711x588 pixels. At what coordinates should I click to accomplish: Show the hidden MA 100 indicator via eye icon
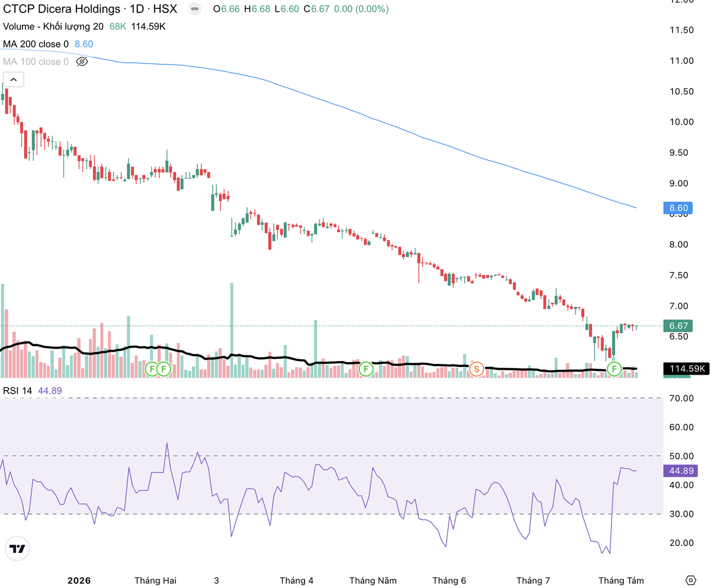click(x=82, y=62)
